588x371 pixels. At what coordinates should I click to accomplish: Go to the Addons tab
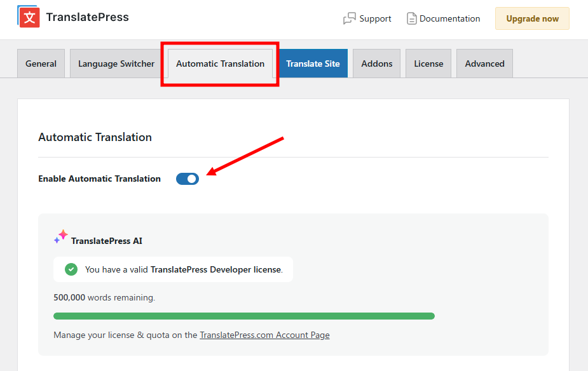point(377,64)
